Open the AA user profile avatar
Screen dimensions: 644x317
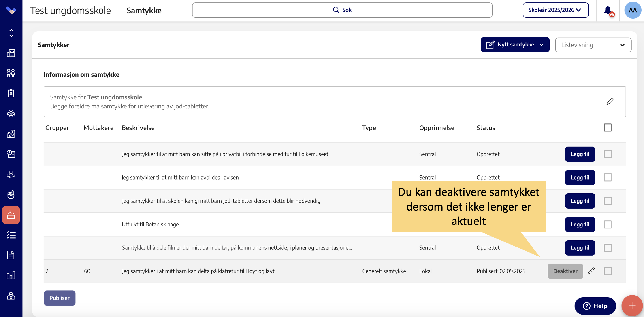[x=633, y=10]
